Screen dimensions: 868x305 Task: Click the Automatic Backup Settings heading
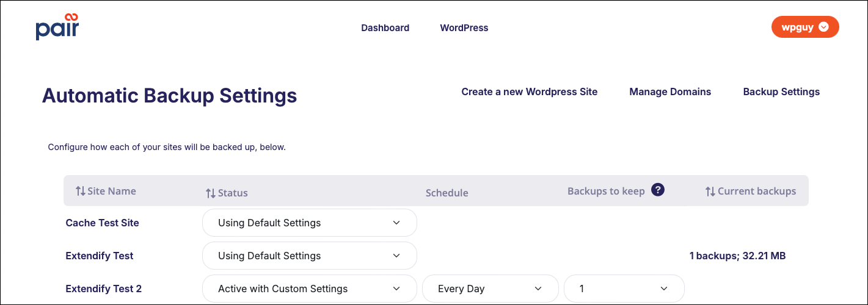point(170,96)
